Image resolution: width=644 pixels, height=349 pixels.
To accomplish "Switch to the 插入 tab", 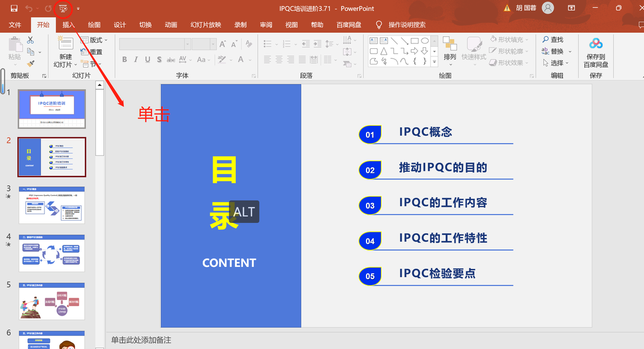I will (x=69, y=25).
